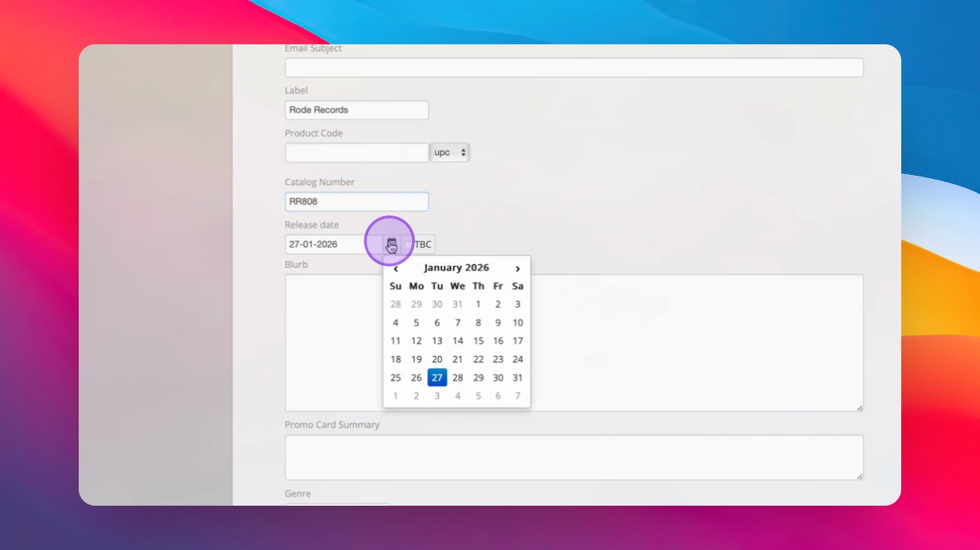Select day 13 in the datepicker
Screen dimensions: 980x550
click(x=437, y=341)
